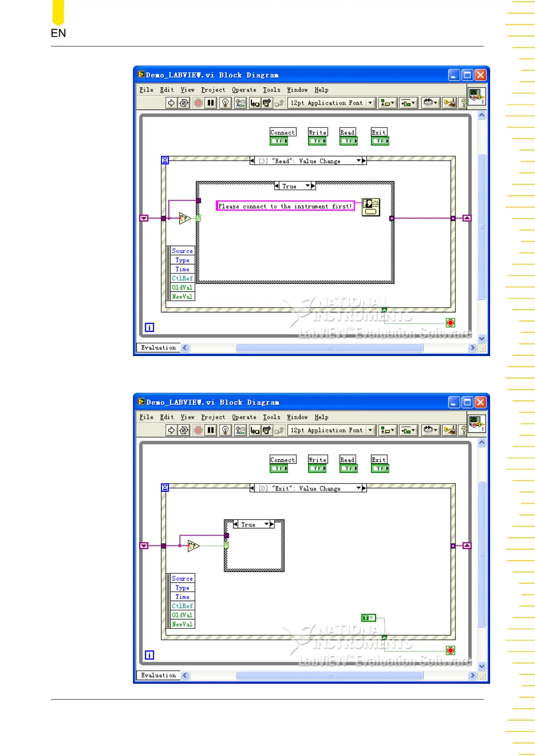Viewport: 535px width, 756px height.
Task: Click Step Into in the top window
Action: tap(255, 103)
